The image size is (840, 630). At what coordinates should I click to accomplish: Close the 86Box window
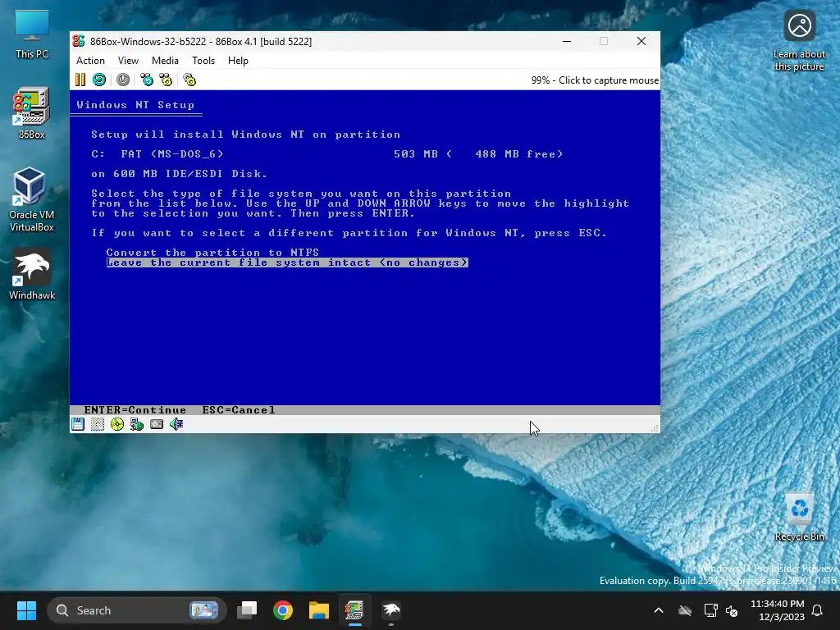point(641,41)
